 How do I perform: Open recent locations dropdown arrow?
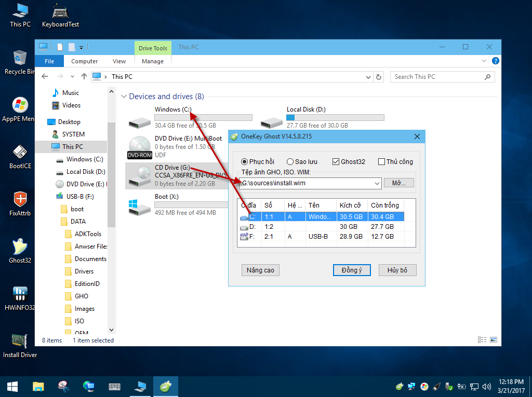tap(72, 77)
